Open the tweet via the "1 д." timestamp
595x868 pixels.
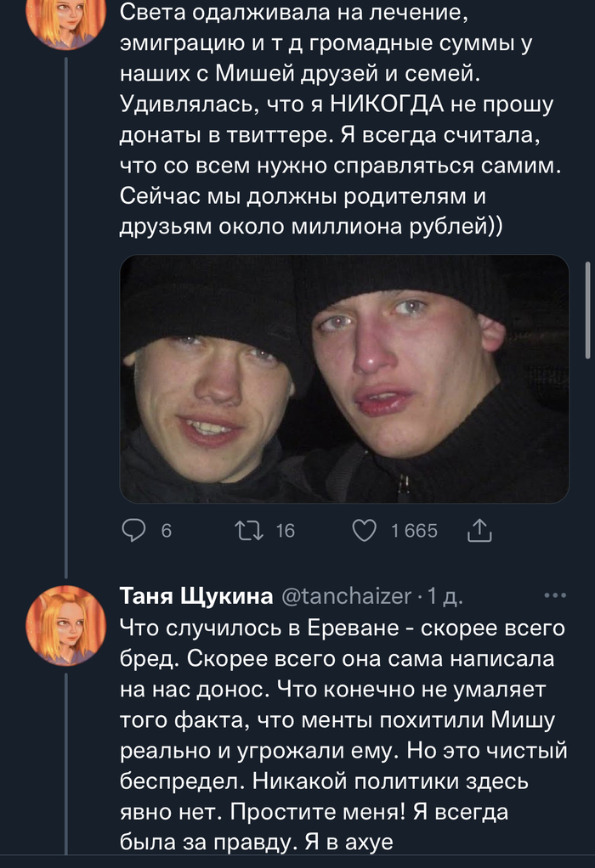point(445,596)
